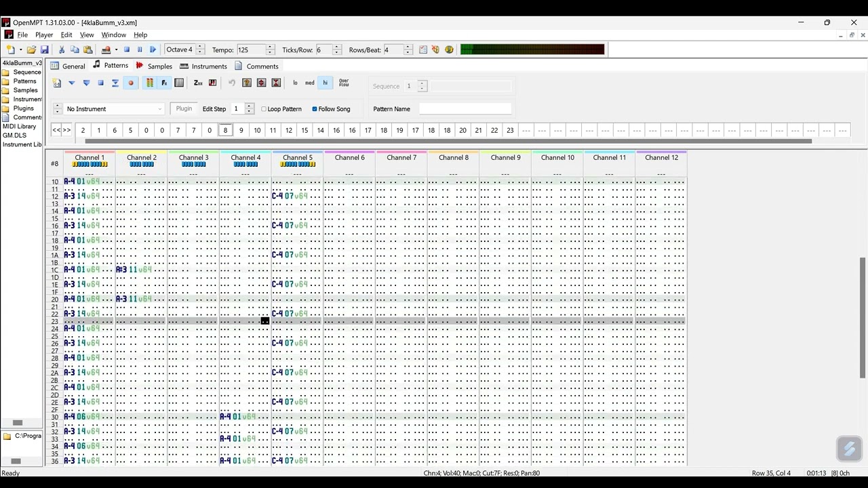Click the Ticks/Row spinner arrows

(x=337, y=49)
